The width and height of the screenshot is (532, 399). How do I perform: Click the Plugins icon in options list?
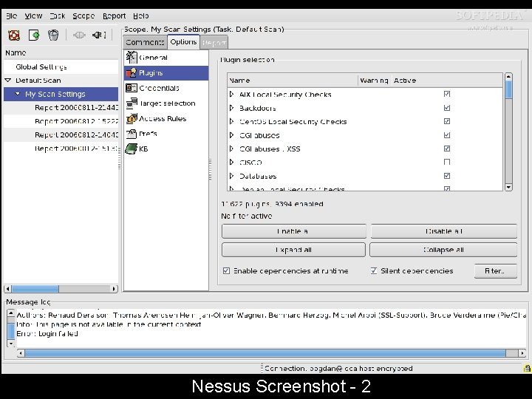[132, 72]
